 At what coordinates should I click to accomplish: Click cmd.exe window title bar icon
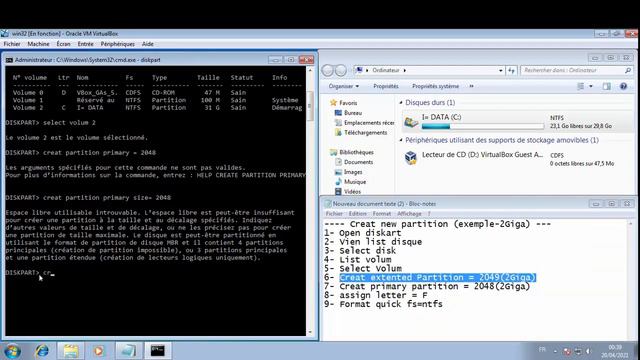tap(9, 60)
